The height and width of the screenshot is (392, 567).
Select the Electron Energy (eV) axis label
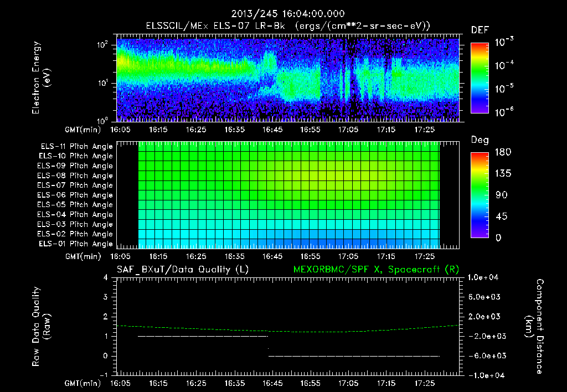click(x=41, y=78)
